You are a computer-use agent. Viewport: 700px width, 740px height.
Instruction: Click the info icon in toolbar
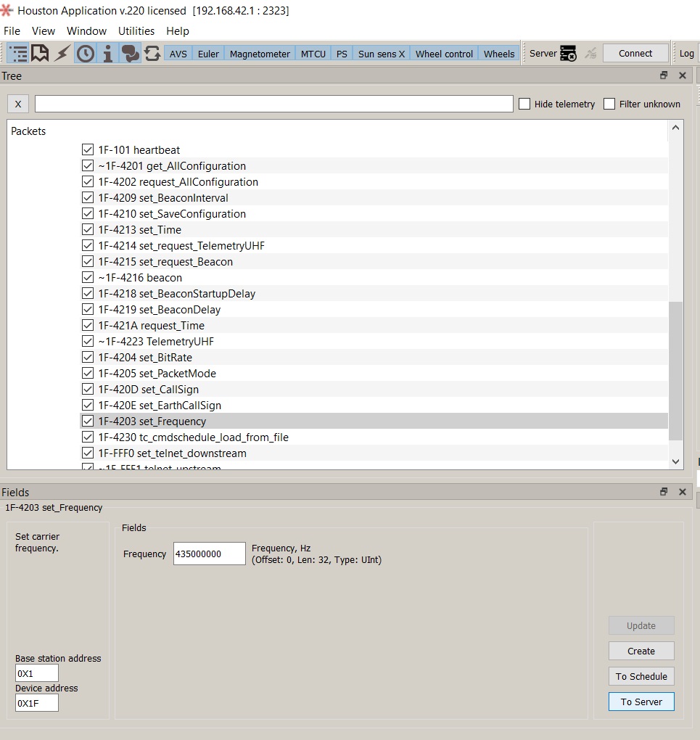pos(108,54)
